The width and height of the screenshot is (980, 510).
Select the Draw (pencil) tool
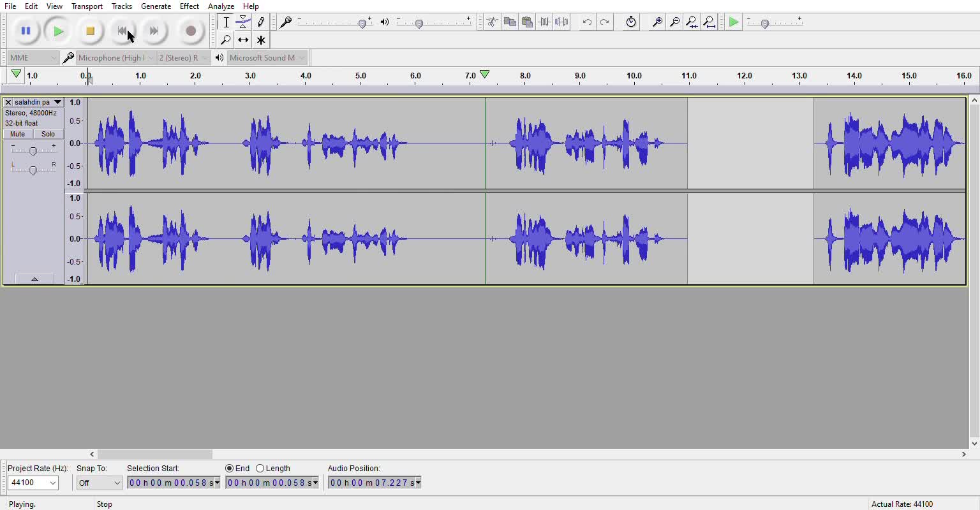[261, 22]
